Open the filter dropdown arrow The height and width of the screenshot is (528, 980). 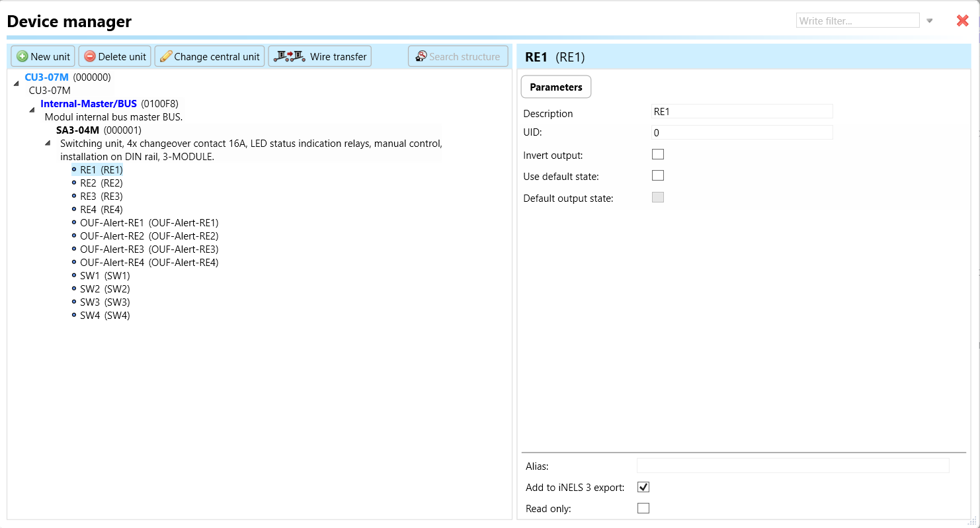coord(929,21)
